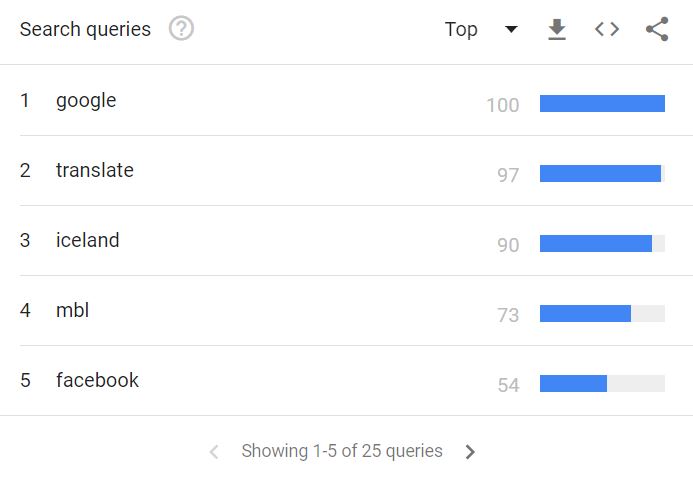Open the translate search query
This screenshot has width=693, height=481.
pyautogui.click(x=95, y=170)
